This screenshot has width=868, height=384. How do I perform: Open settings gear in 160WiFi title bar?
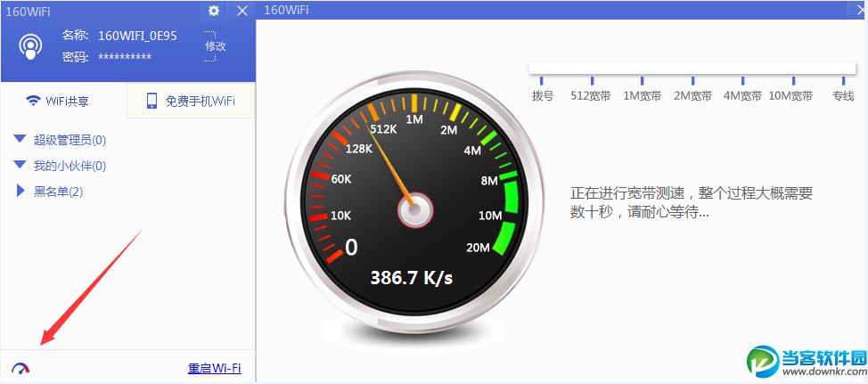[214, 10]
